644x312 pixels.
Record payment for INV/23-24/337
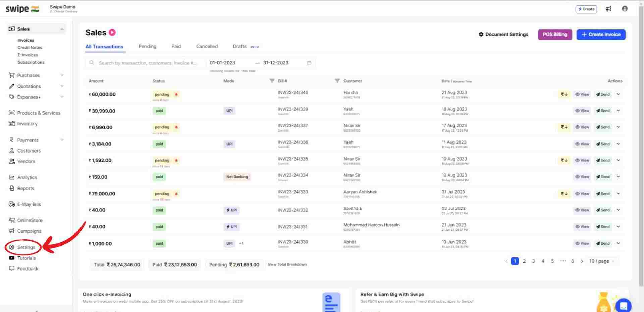pyautogui.click(x=564, y=127)
